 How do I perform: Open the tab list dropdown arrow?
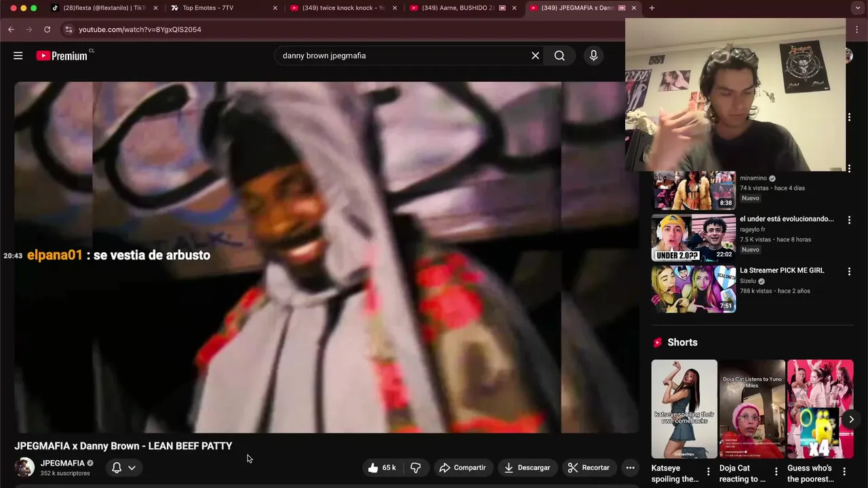click(857, 8)
